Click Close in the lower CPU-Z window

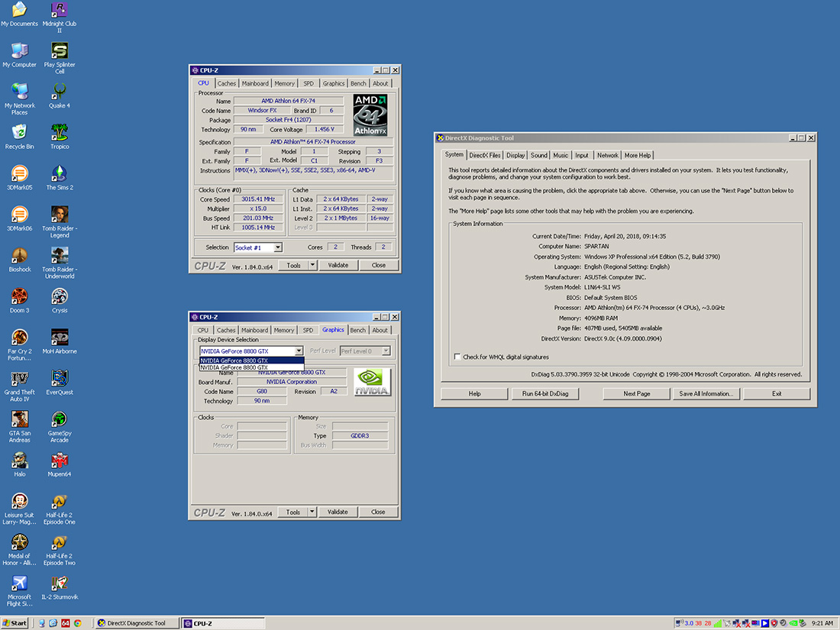pyautogui.click(x=378, y=512)
